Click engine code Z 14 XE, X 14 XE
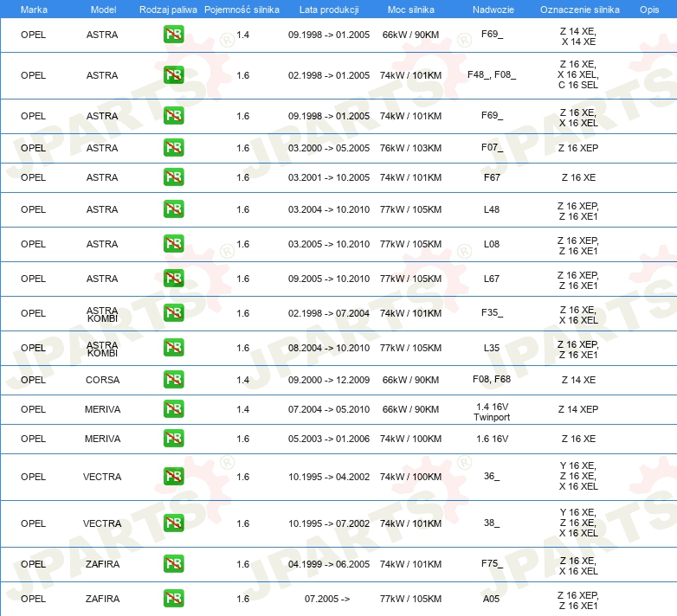The image size is (677, 616). point(578,36)
